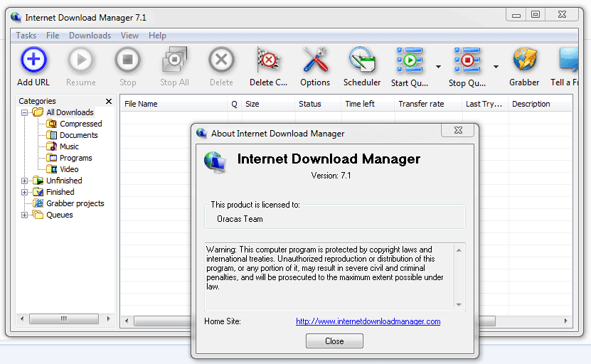Close the Categories panel
591x364 pixels.
(x=109, y=101)
